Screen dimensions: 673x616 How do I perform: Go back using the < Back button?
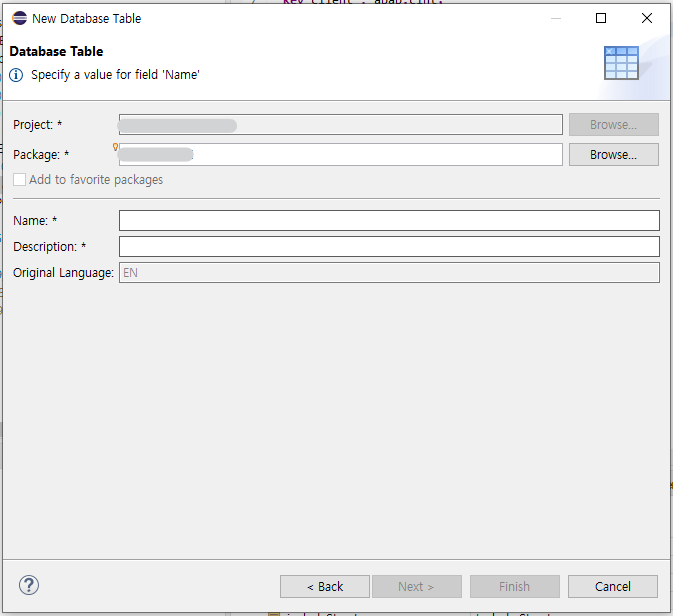[x=325, y=586]
